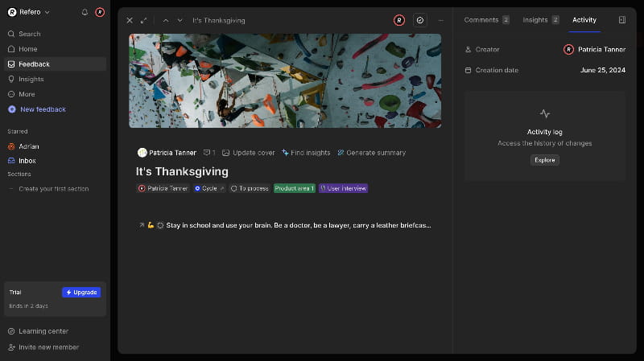Open the comment count icon
The width and height of the screenshot is (644, 361).
(209, 153)
